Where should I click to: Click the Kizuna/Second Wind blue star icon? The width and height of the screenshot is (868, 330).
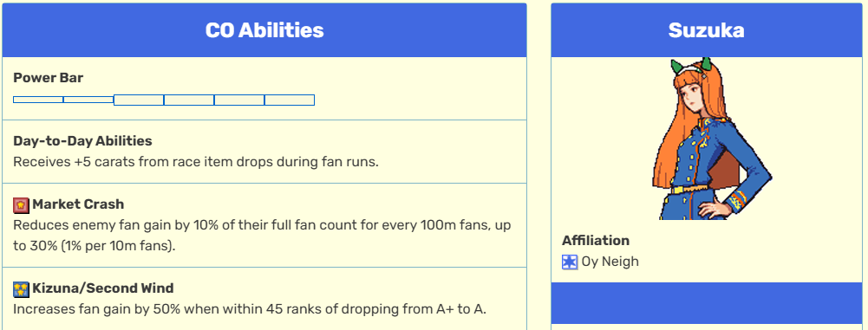click(21, 289)
